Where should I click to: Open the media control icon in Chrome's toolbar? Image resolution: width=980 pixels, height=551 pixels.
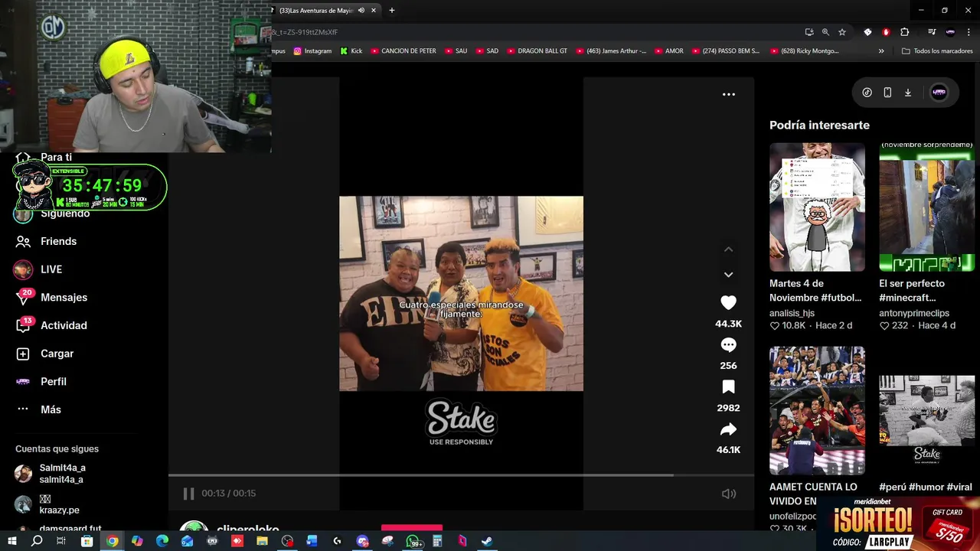pos(931,32)
